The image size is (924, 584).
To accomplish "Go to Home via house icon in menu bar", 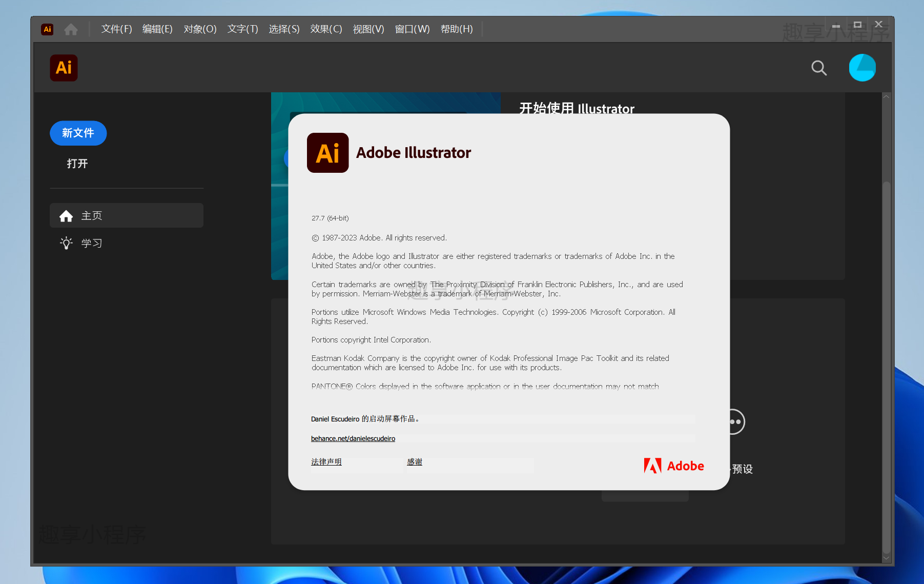I will click(71, 29).
